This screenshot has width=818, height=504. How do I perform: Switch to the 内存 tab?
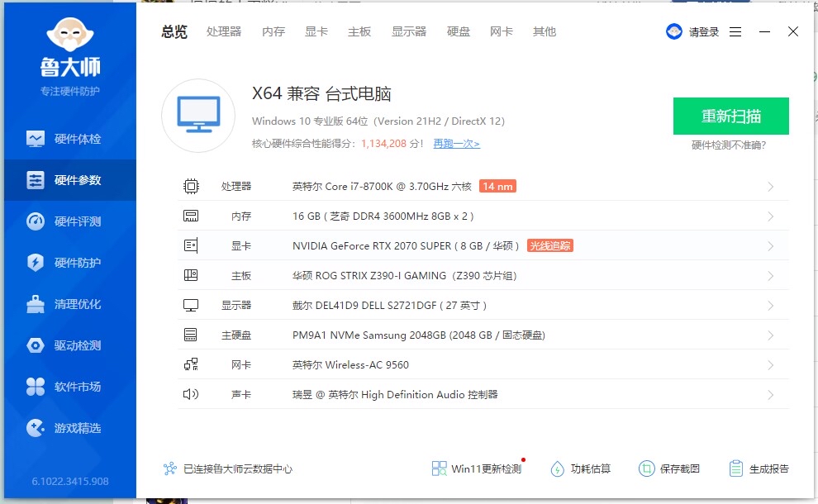click(273, 31)
